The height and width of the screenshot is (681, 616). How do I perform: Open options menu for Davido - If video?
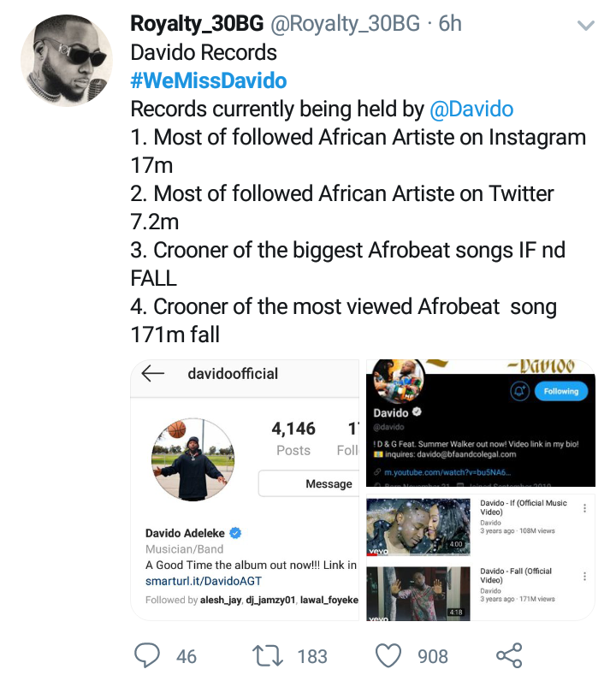point(585,507)
